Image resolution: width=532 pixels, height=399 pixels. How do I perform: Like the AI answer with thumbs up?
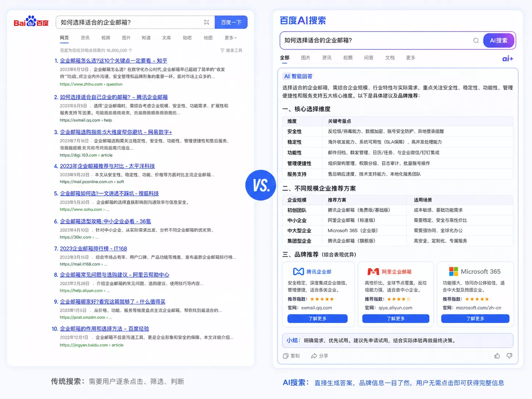click(x=497, y=356)
